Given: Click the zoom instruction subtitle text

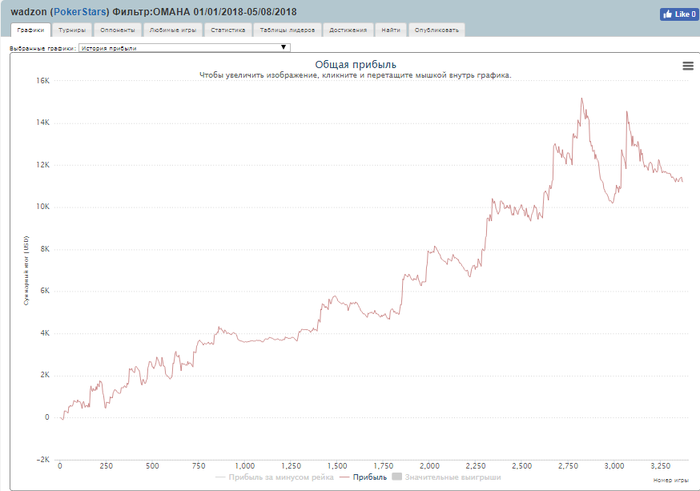Looking at the screenshot, I should [355, 75].
